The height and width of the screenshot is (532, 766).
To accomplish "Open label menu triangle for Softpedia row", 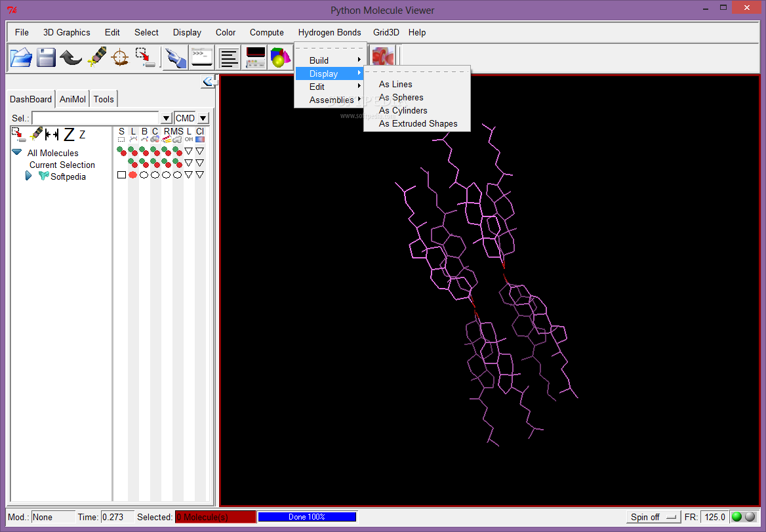I will tap(189, 175).
